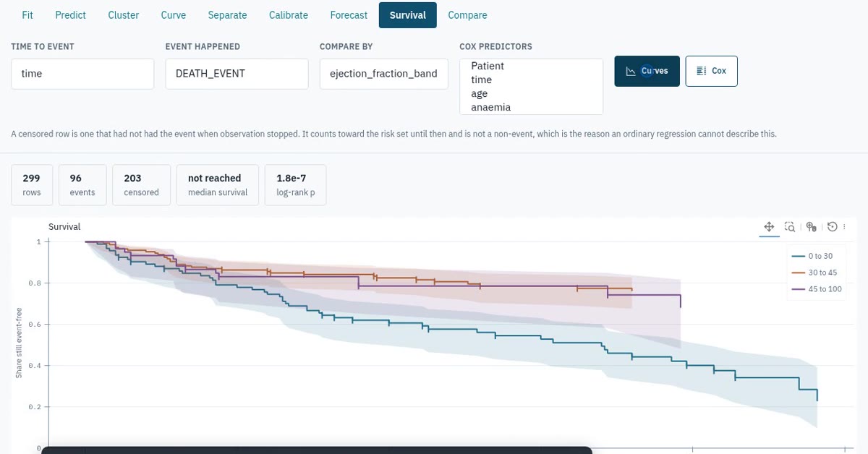Switch to the Calibrate tab
Viewport: 868px width, 454px height.
click(289, 14)
